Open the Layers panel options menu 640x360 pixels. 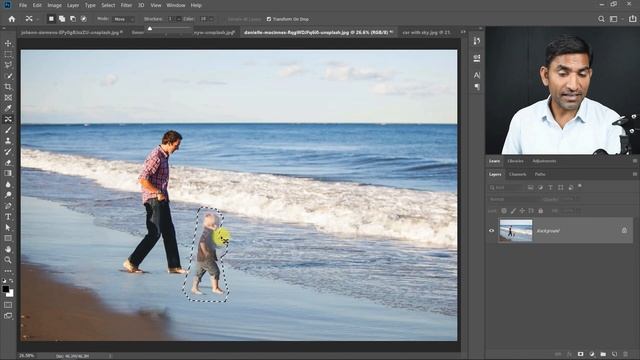click(635, 174)
